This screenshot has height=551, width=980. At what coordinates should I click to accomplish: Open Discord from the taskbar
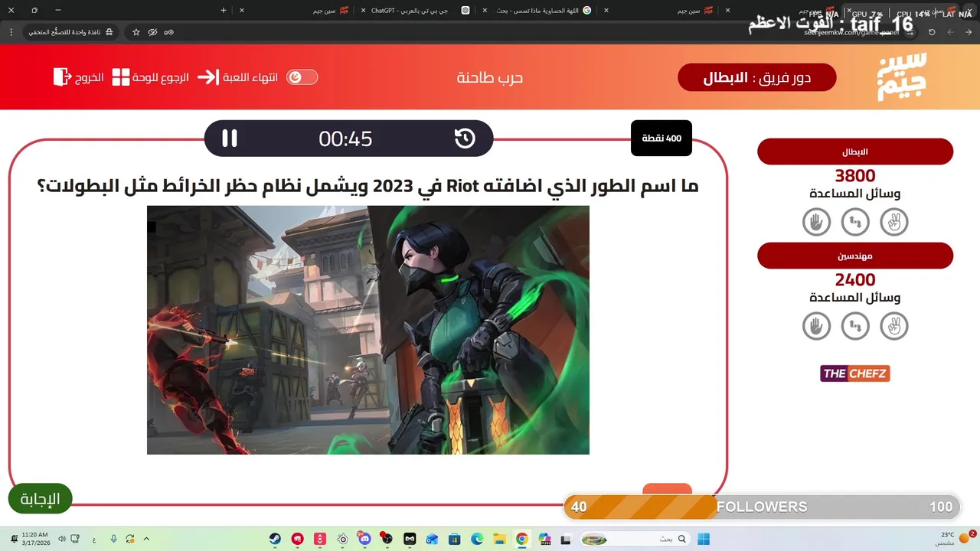pos(364,539)
